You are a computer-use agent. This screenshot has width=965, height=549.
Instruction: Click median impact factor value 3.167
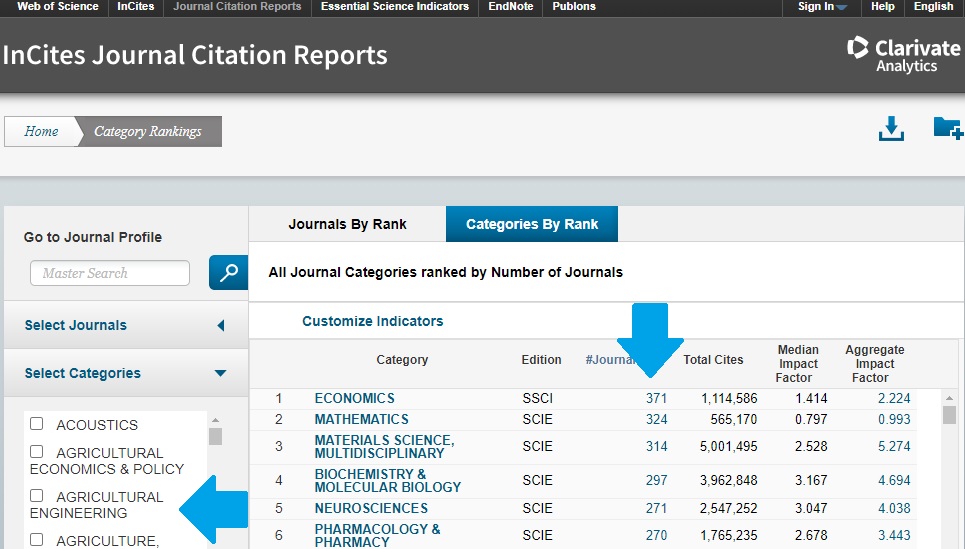click(x=811, y=480)
